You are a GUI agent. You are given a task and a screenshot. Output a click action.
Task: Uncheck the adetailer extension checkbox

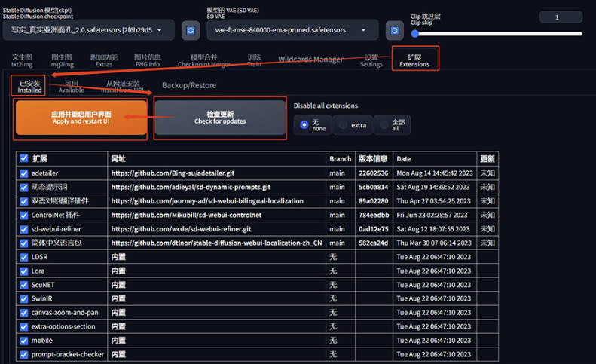(x=24, y=173)
